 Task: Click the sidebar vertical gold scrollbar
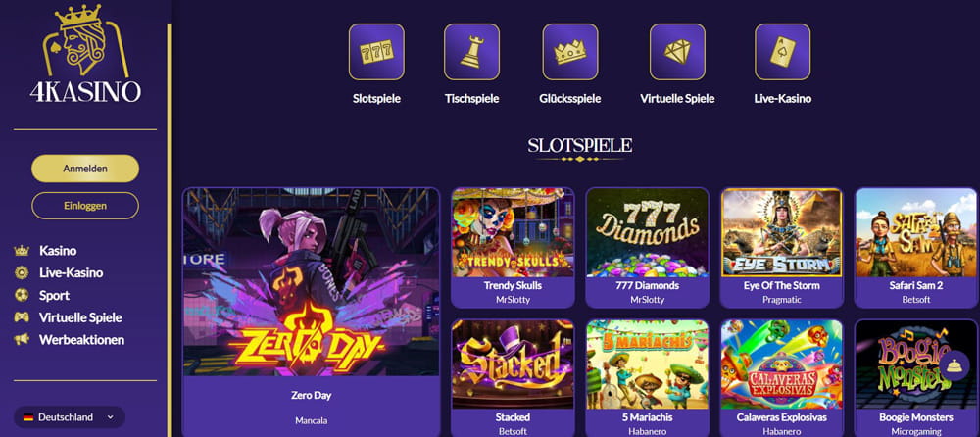point(170,230)
